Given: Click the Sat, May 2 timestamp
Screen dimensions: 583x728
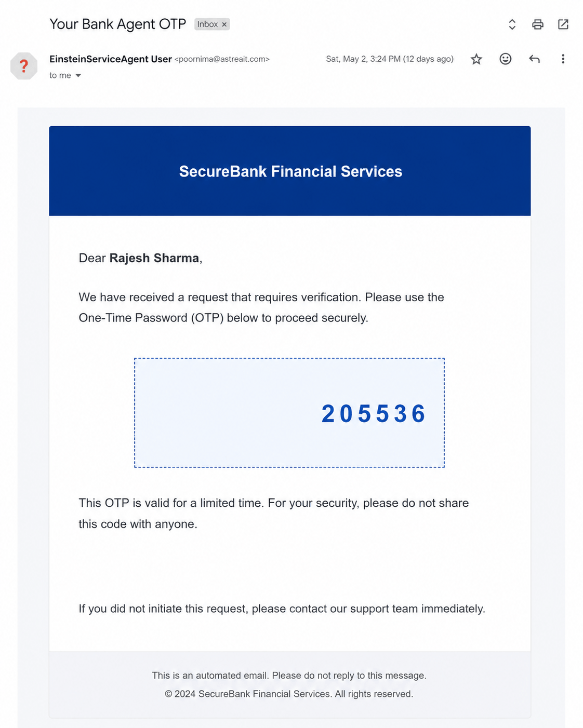Looking at the screenshot, I should pyautogui.click(x=390, y=59).
